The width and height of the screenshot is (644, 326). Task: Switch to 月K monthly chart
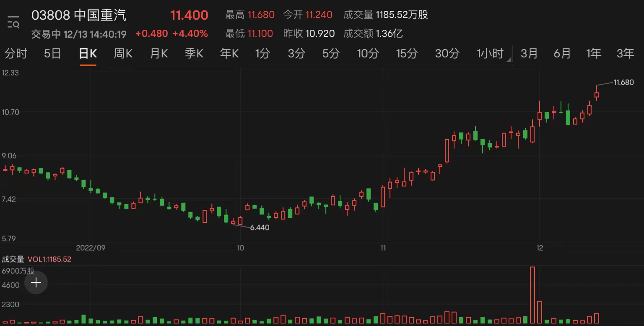coord(159,54)
